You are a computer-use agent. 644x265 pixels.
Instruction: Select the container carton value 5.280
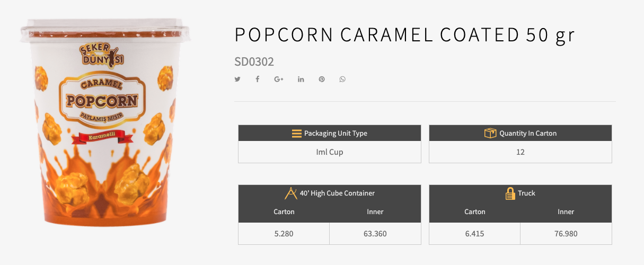pos(284,233)
